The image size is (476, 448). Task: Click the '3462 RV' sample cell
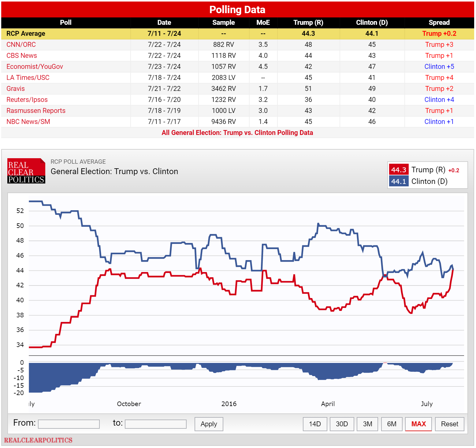224,89
